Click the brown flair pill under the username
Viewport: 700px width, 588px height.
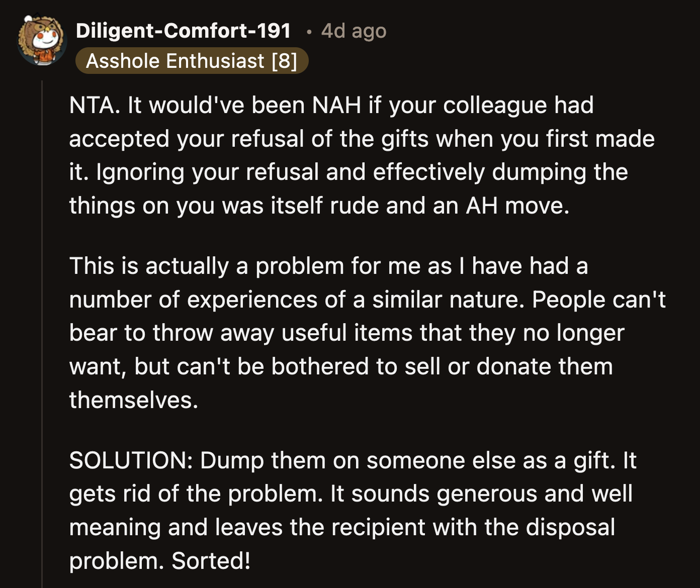pos(193,60)
